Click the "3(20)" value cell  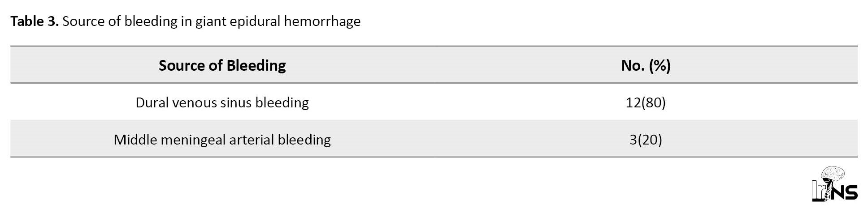tap(646, 140)
